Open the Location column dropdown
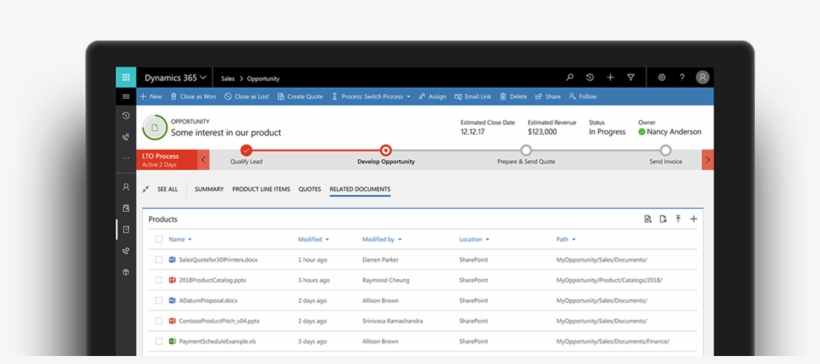The width and height of the screenshot is (820, 364). coord(487,240)
